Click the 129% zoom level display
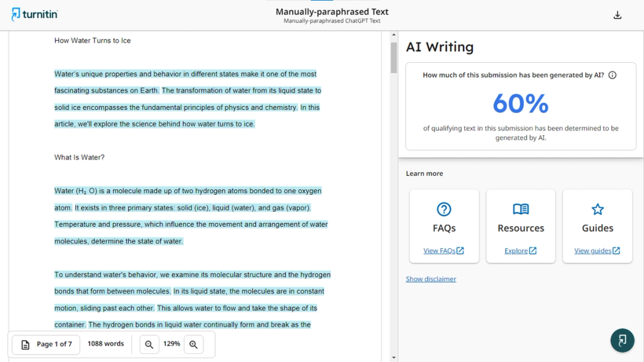This screenshot has height=362, width=644. point(171,344)
